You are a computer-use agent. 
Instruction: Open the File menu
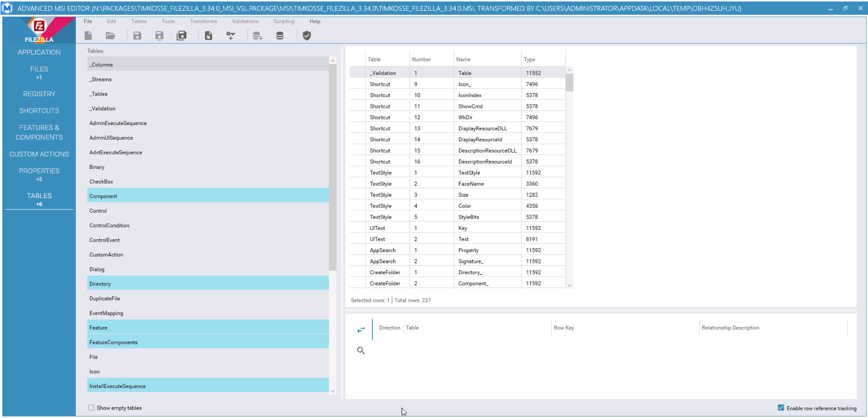(x=88, y=21)
